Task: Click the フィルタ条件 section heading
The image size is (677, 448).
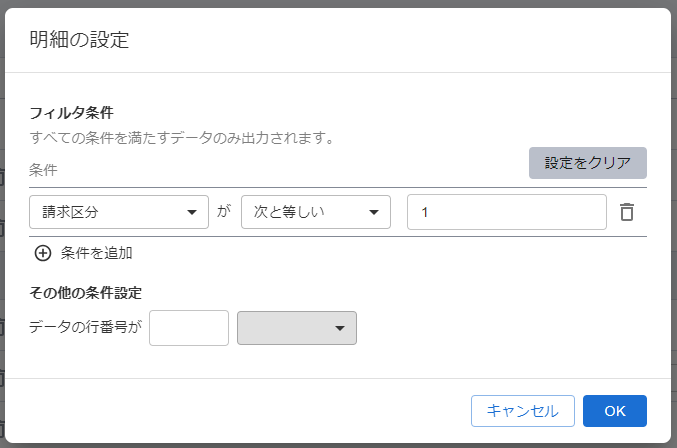Action: (71, 113)
